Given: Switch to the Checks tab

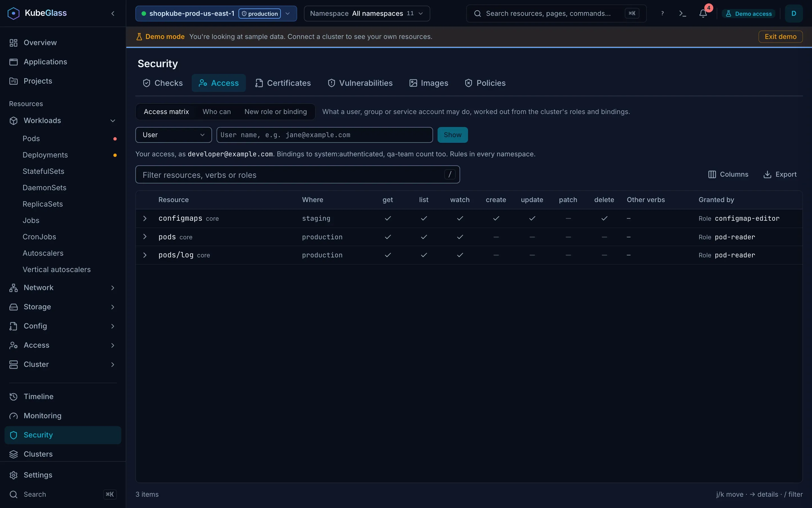Looking at the screenshot, I should tap(163, 83).
